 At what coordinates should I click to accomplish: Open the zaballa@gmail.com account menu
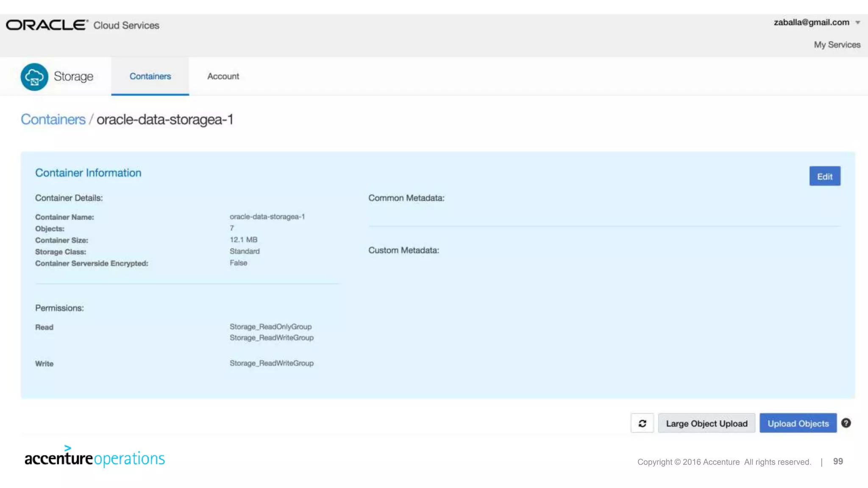(x=811, y=22)
